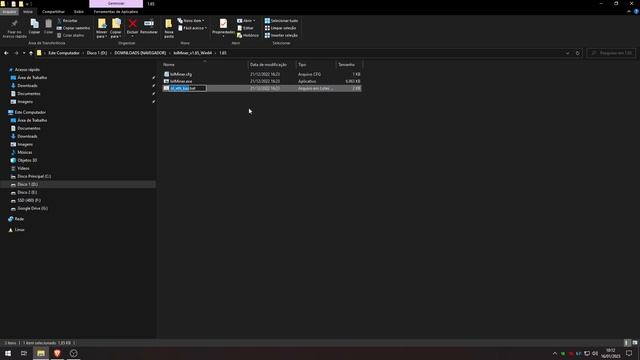Open the Novo item dropdown

(191, 20)
